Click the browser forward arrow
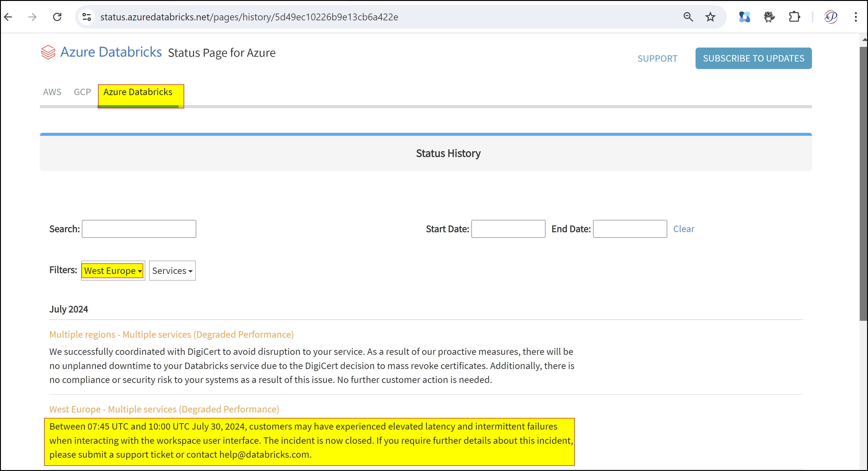Image resolution: width=868 pixels, height=471 pixels. 32,17
